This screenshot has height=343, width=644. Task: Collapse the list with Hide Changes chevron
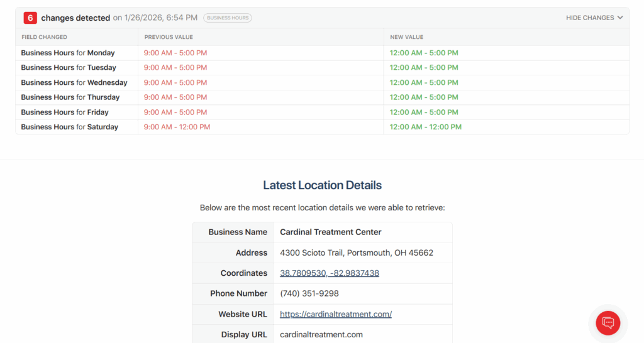(594, 18)
